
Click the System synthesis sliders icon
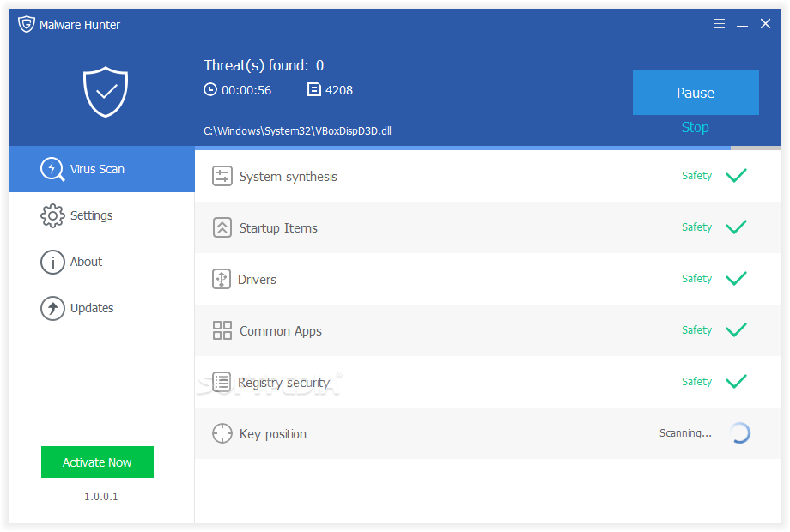pyautogui.click(x=222, y=176)
